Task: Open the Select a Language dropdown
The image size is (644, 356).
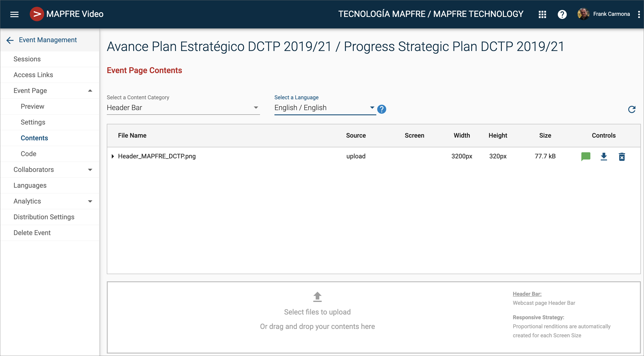Action: coord(324,108)
